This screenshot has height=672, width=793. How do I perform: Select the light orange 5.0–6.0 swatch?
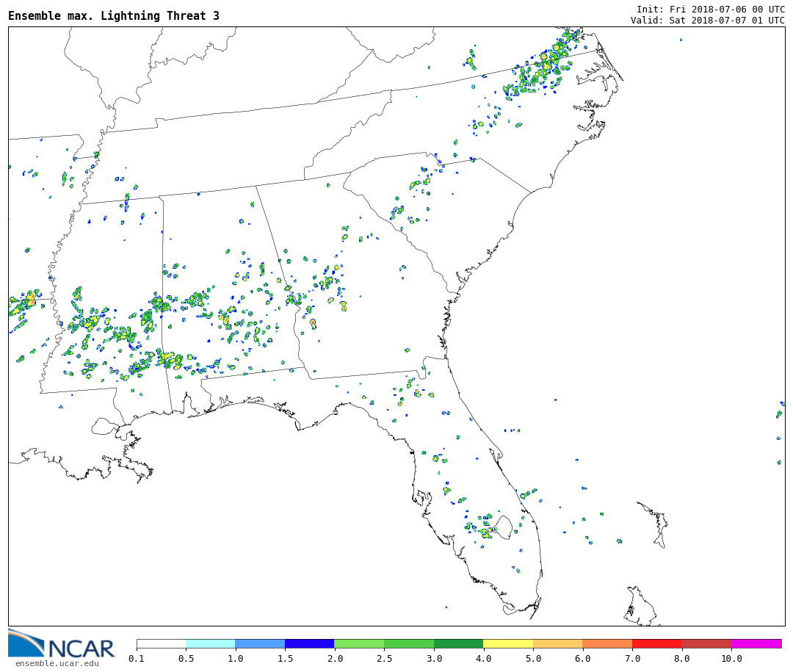pos(557,643)
